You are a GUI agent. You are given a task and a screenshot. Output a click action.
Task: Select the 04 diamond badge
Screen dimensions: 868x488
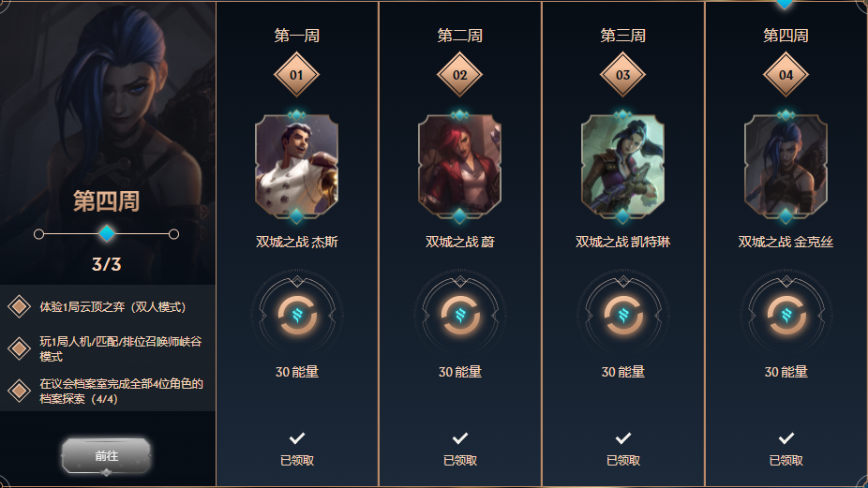(786, 75)
